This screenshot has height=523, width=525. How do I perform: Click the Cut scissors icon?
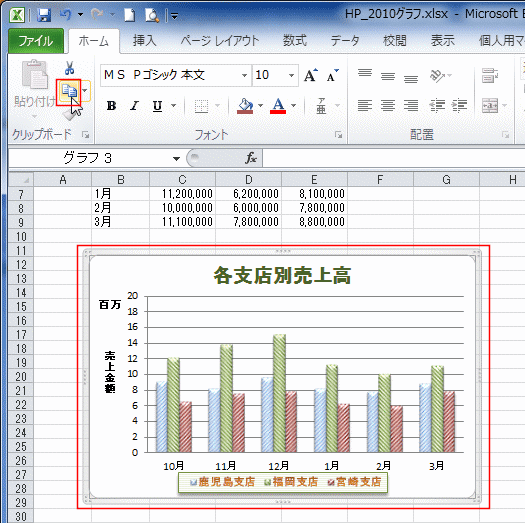pos(69,68)
